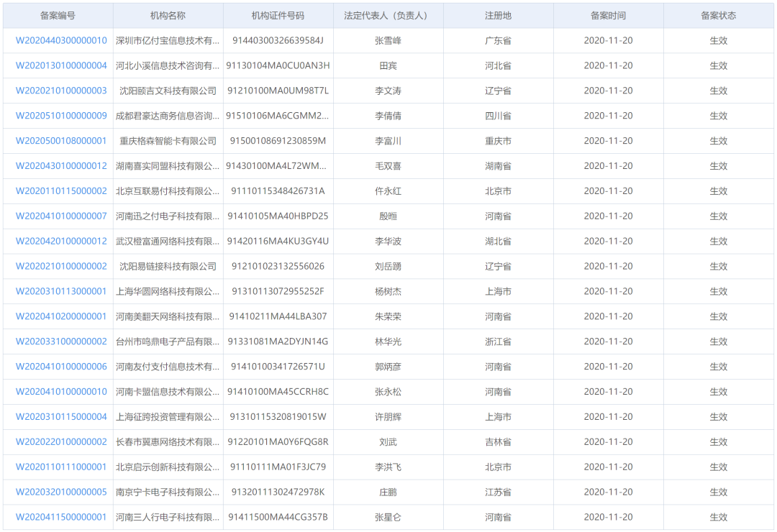Click the 备案时间 column header
Viewport: 777px width, 532px height.
[x=608, y=15]
